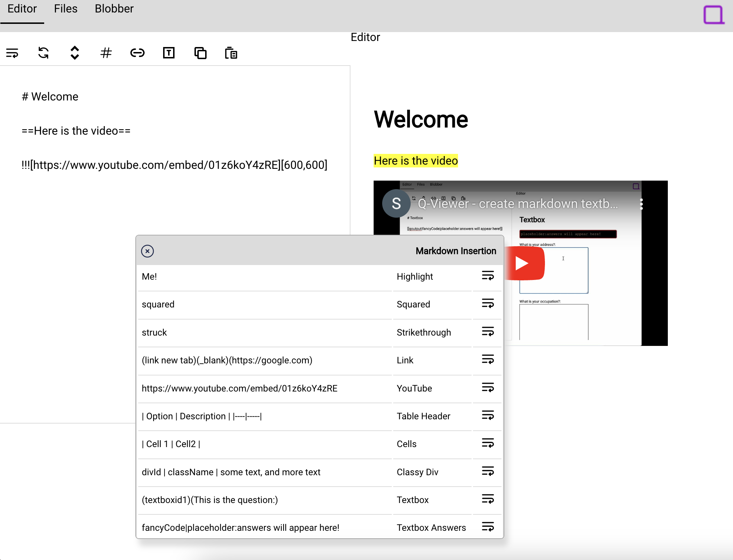Click the expand/collapse arrows icon

pyautogui.click(x=74, y=52)
